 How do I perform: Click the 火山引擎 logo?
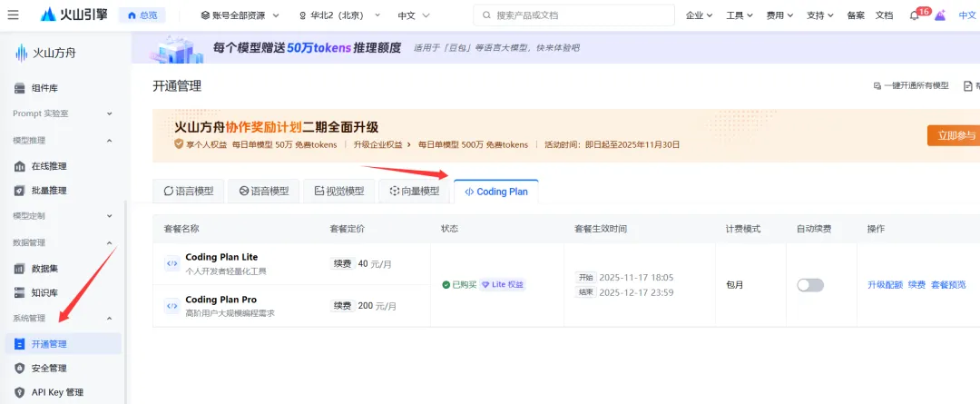click(x=73, y=15)
